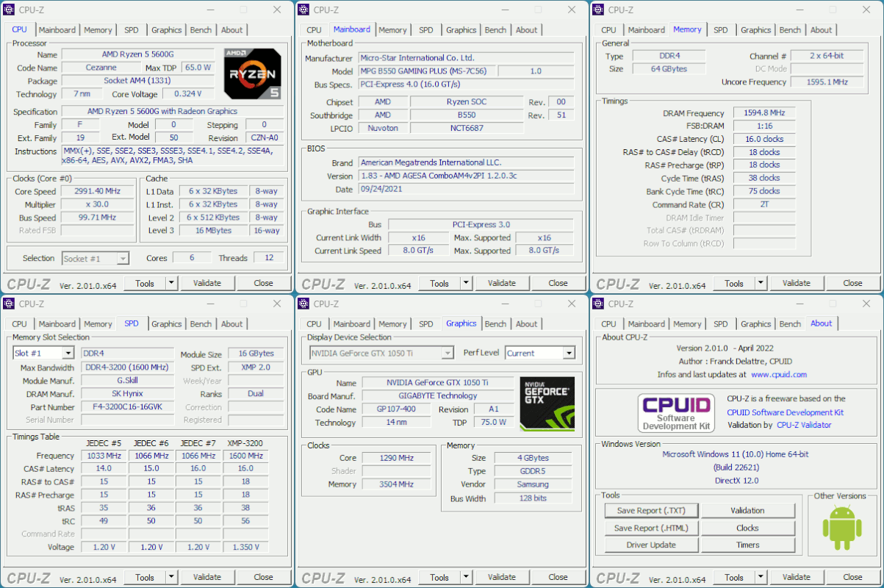Image resolution: width=884 pixels, height=588 pixels.
Task: Open the Tools dropdown arrow in the GPU window
Action: pyautogui.click(x=466, y=577)
